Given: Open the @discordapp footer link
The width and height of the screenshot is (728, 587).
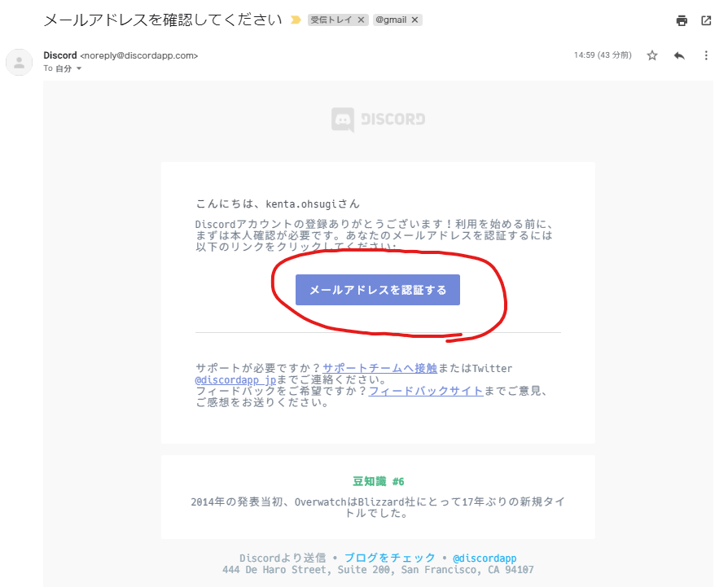Looking at the screenshot, I should click(485, 558).
